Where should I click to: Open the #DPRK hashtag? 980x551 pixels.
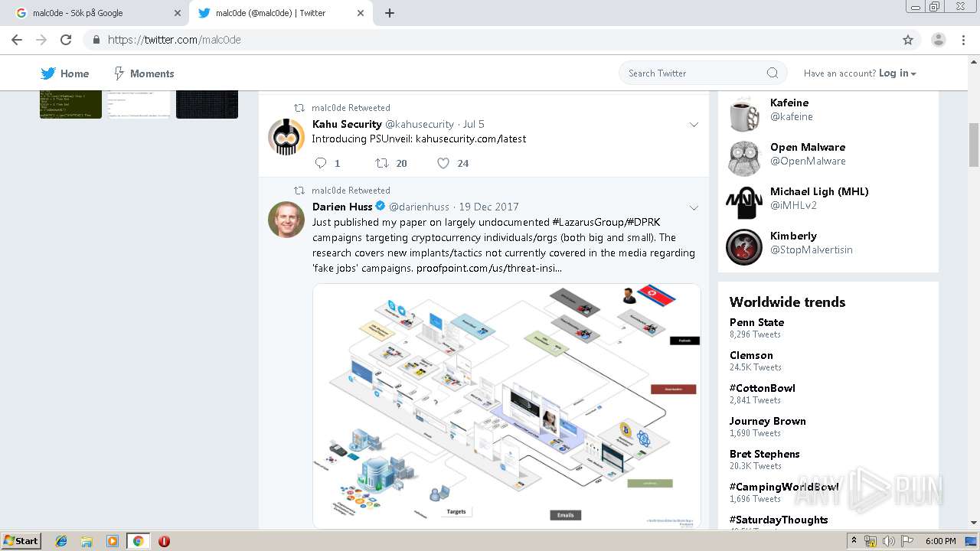[644, 222]
